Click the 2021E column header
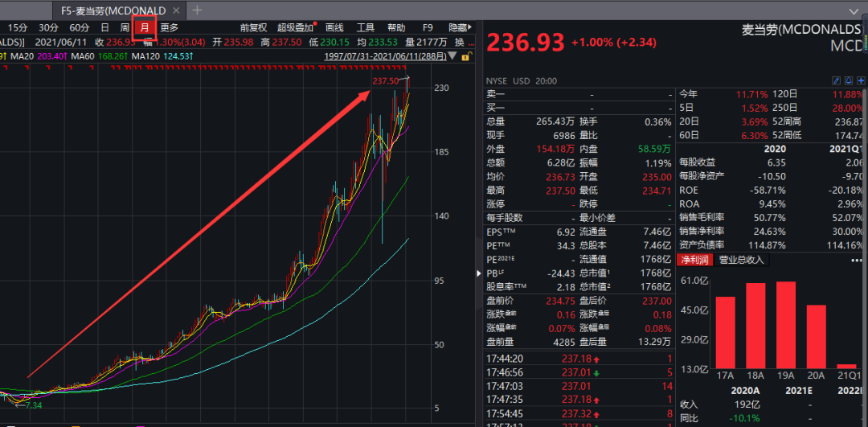This screenshot has width=868, height=427. pyautogui.click(x=800, y=390)
